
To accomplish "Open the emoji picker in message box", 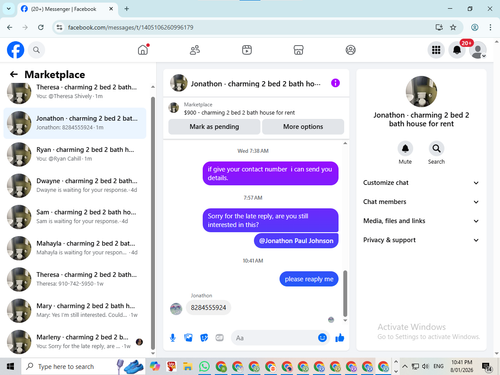I will tap(322, 338).
